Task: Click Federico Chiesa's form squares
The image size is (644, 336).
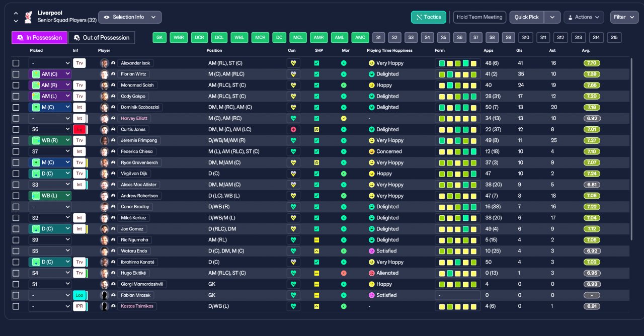Action: coord(457,151)
